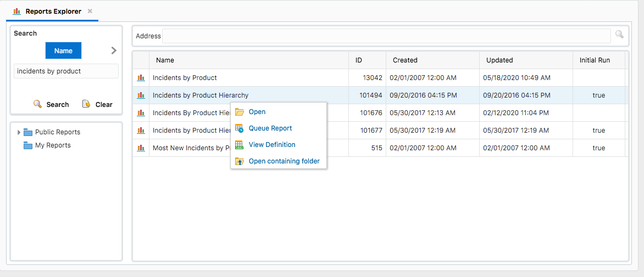
Task: Sort by the Created column header
Action: tap(405, 60)
